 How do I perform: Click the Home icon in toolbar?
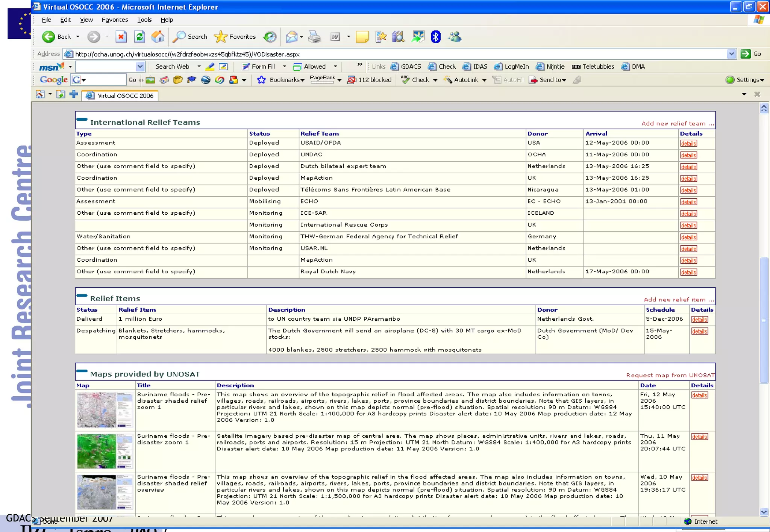(x=158, y=36)
